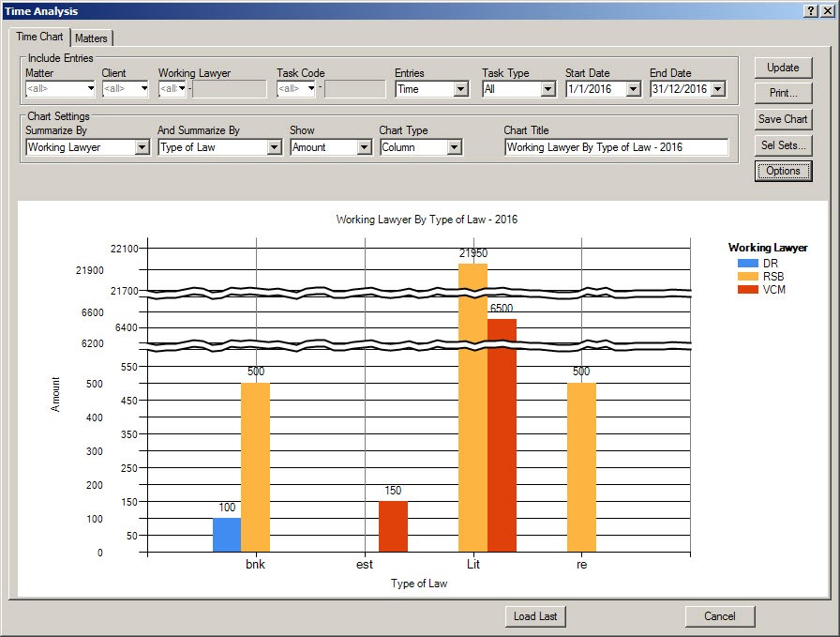The width and height of the screenshot is (840, 637).
Task: Open the Task Code dropdown
Action: (x=310, y=88)
